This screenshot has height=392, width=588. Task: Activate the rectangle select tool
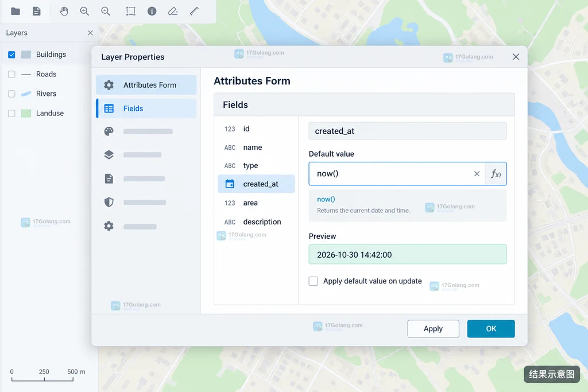130,11
